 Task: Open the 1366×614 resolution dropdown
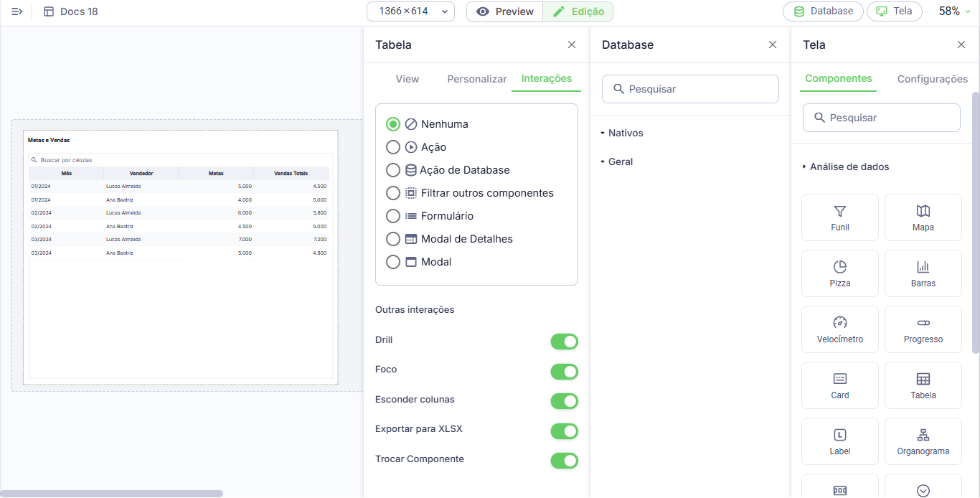410,11
